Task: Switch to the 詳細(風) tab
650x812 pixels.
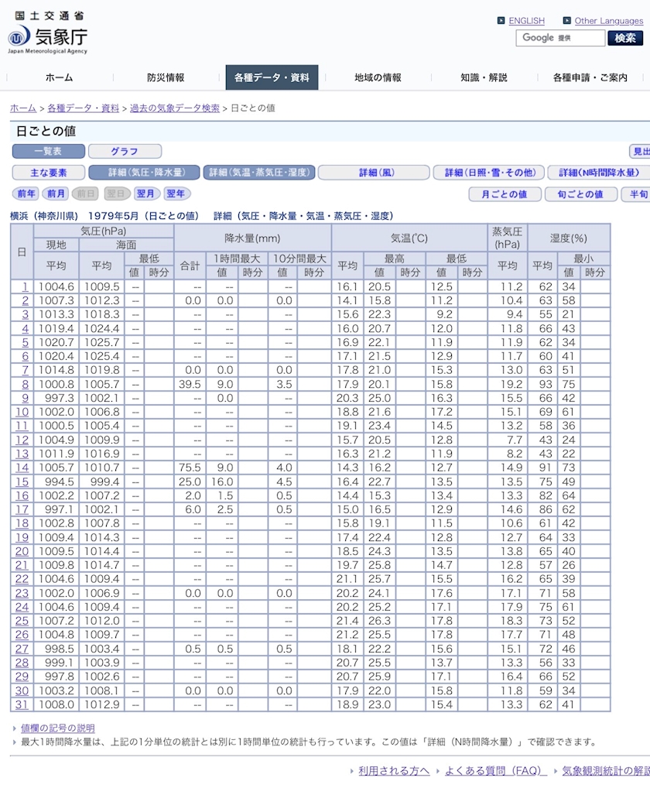Action: [x=374, y=173]
